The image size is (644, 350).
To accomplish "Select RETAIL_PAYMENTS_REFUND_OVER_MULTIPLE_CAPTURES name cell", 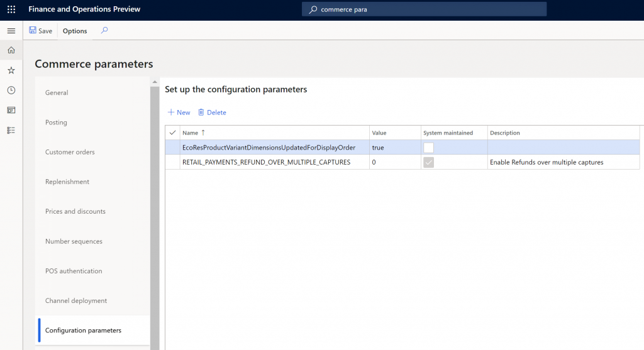I will (274, 162).
